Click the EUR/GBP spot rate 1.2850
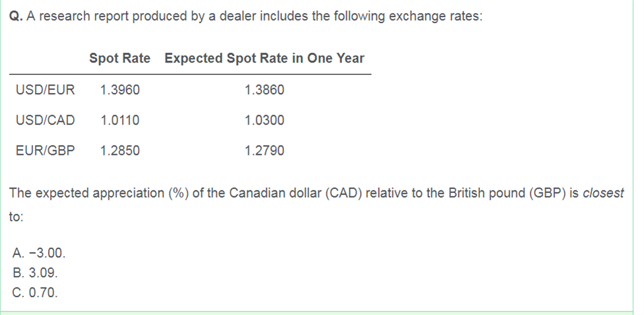 click(120, 151)
